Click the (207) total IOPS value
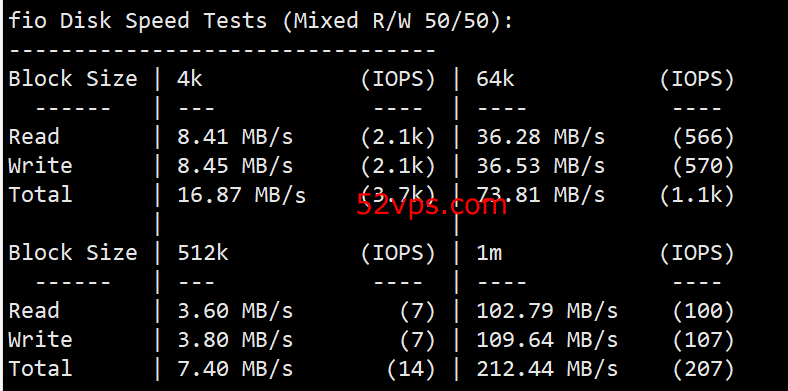 point(704,369)
